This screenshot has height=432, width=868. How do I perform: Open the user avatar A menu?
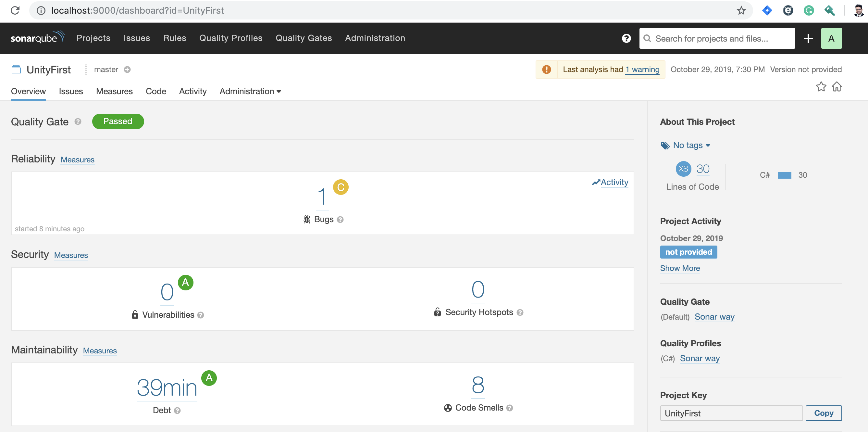[831, 38]
